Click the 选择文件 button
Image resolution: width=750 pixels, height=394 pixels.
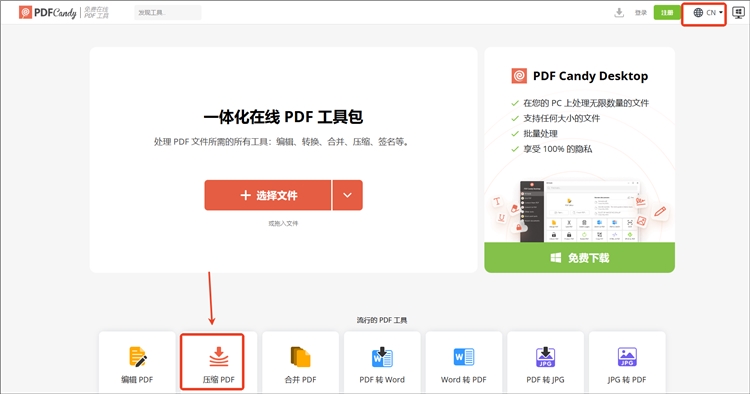tap(267, 195)
